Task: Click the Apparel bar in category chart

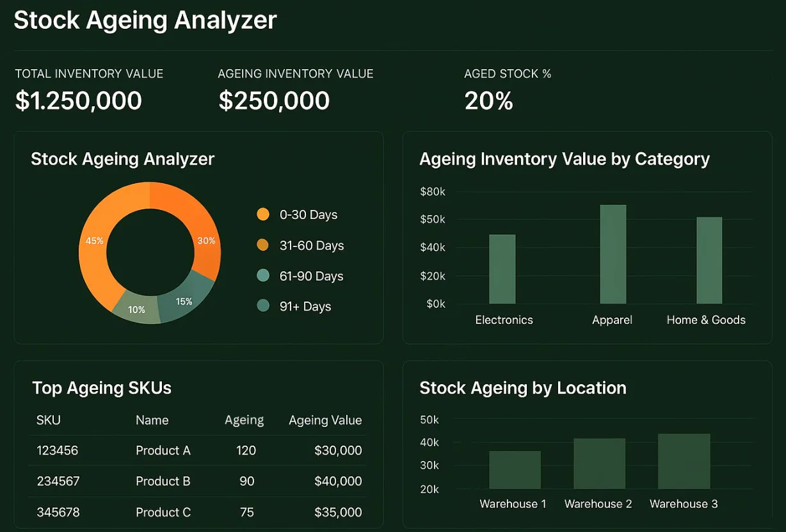Action: point(613,254)
